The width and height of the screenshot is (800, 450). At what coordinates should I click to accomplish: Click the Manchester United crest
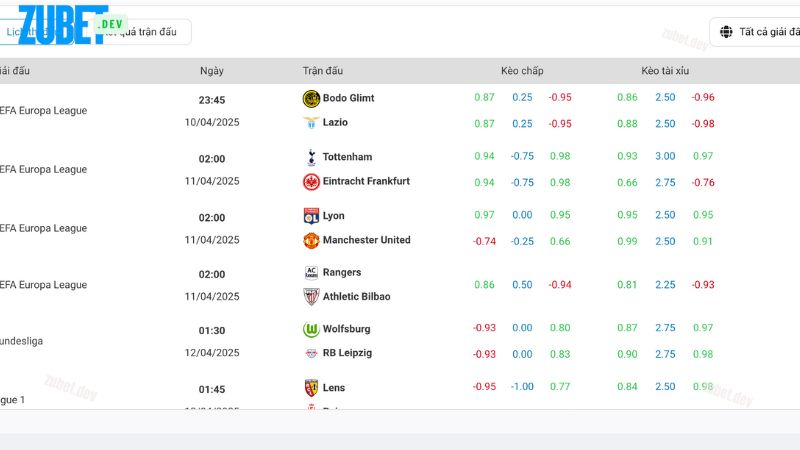click(311, 240)
